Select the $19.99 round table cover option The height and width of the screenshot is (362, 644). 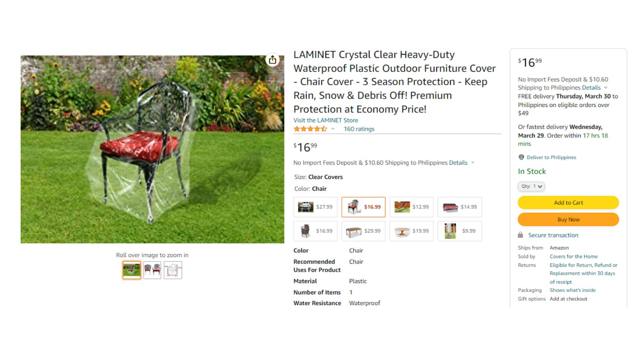pos(412,231)
